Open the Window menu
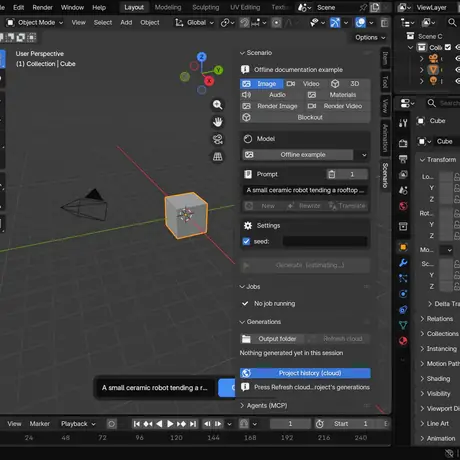460x460 pixels. click(x=72, y=7)
